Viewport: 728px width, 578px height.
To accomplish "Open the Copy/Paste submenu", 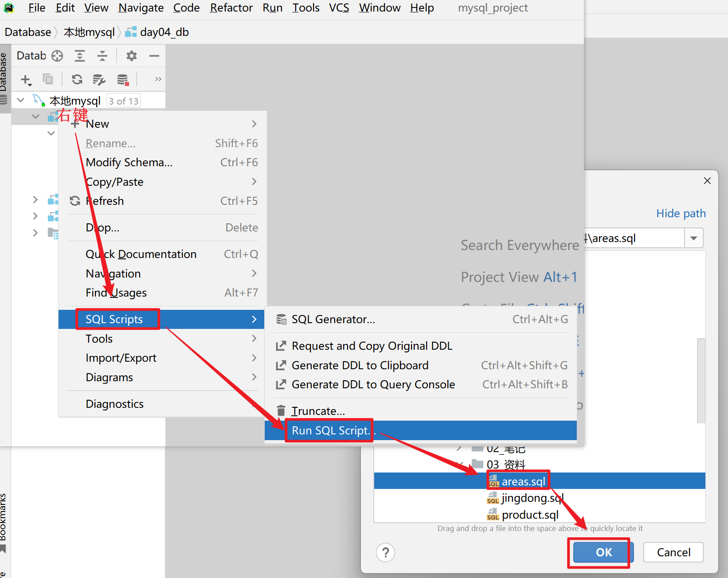I will pos(162,182).
